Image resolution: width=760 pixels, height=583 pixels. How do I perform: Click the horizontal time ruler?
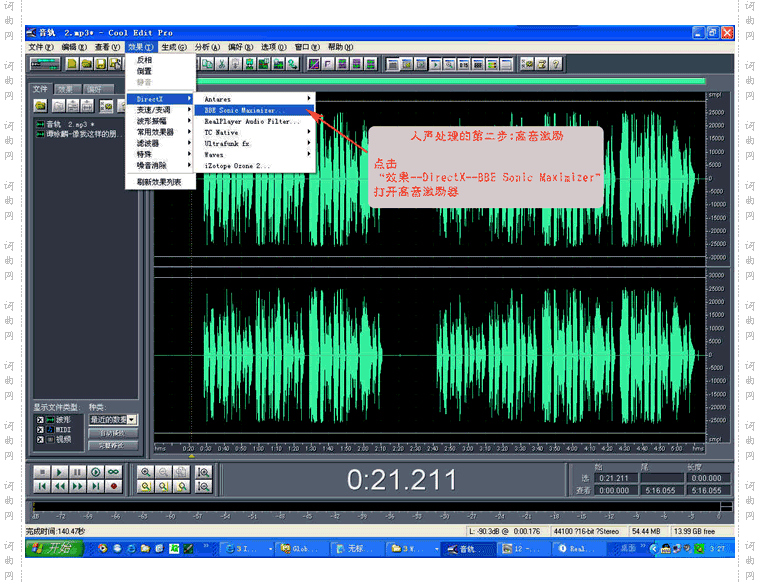tap(429, 448)
